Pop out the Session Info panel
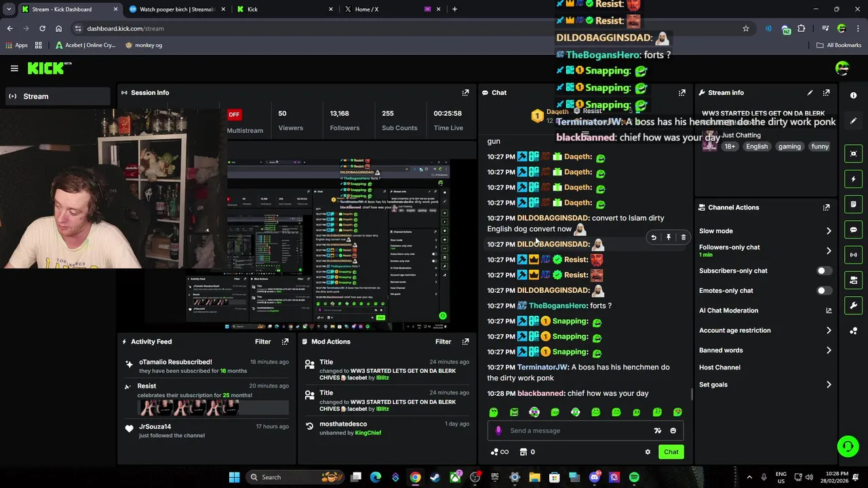This screenshot has height=488, width=868. tap(465, 93)
